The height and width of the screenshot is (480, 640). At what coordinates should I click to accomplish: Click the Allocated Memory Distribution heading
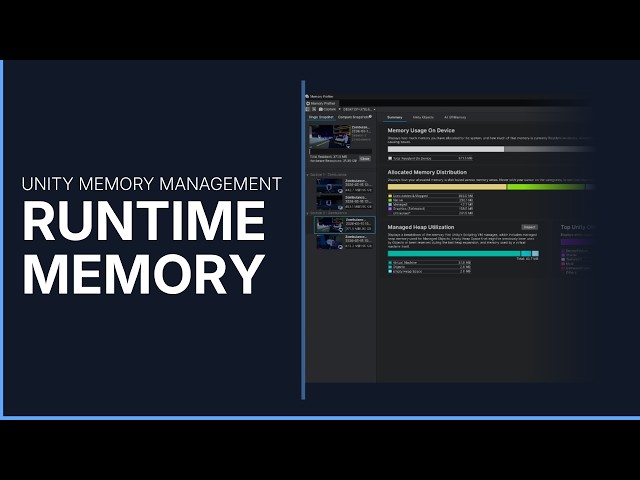[x=427, y=172]
